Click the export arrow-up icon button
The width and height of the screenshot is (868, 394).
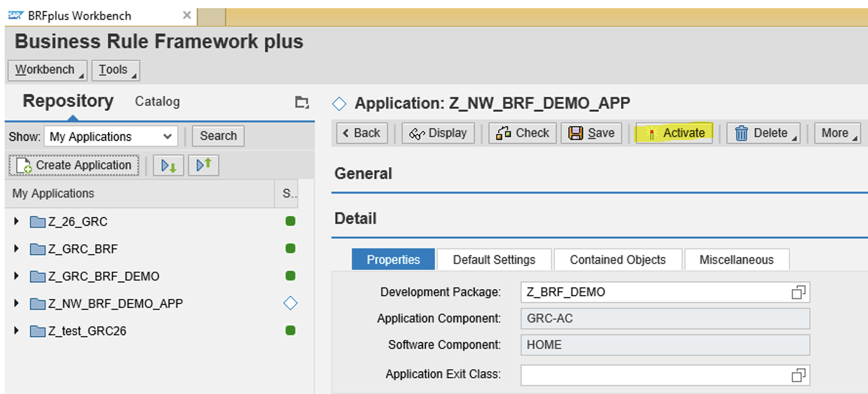[x=203, y=166]
